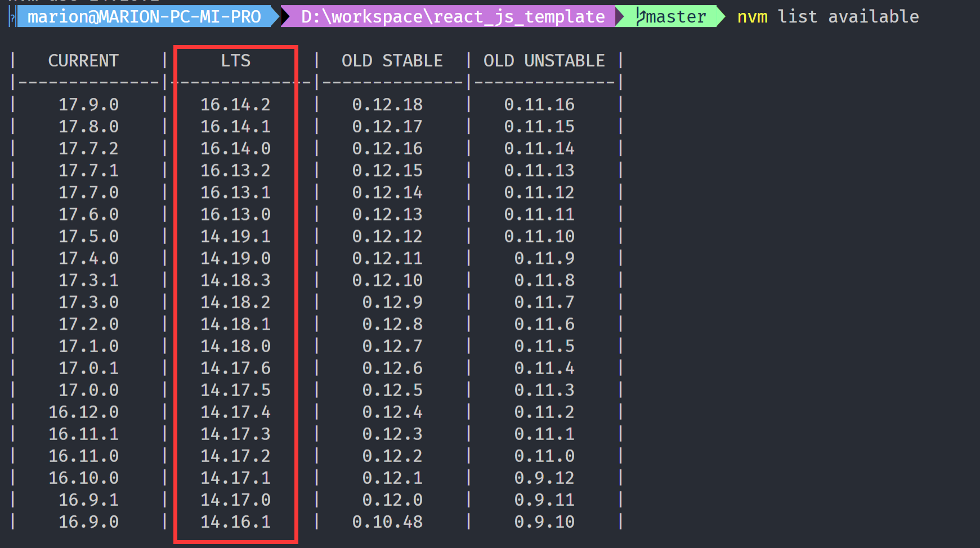Click the D:\workspace\react_js_template path segment
980x548 pixels.
453,17
